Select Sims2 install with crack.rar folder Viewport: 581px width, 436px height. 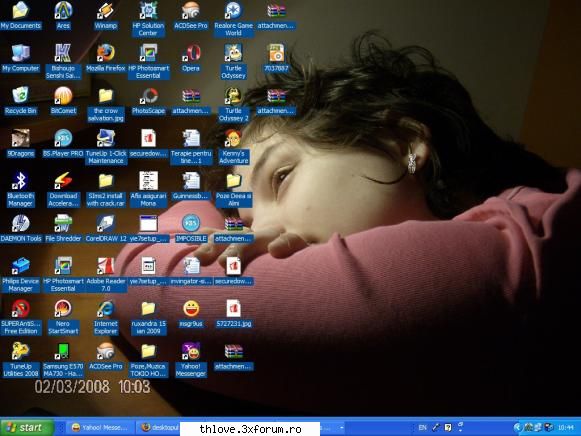click(106, 189)
